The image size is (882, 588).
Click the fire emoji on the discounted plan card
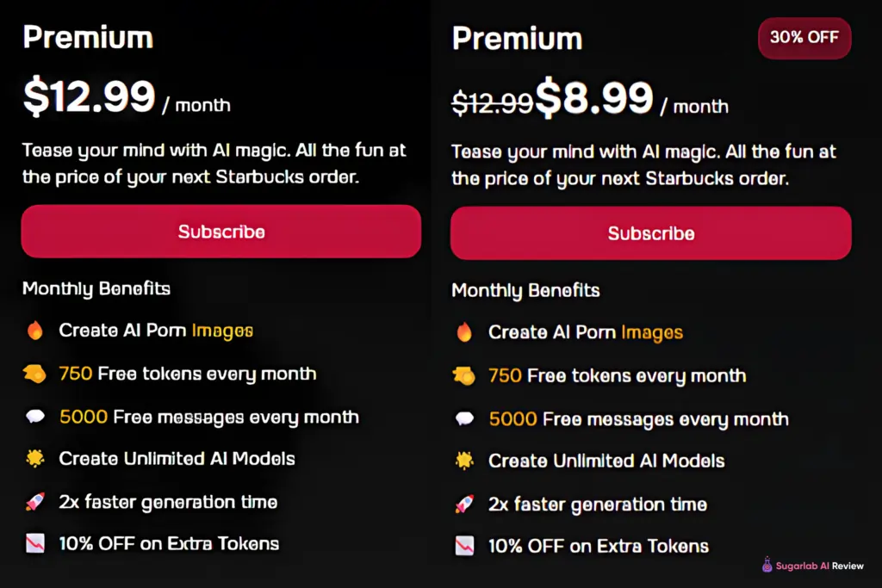coord(466,331)
